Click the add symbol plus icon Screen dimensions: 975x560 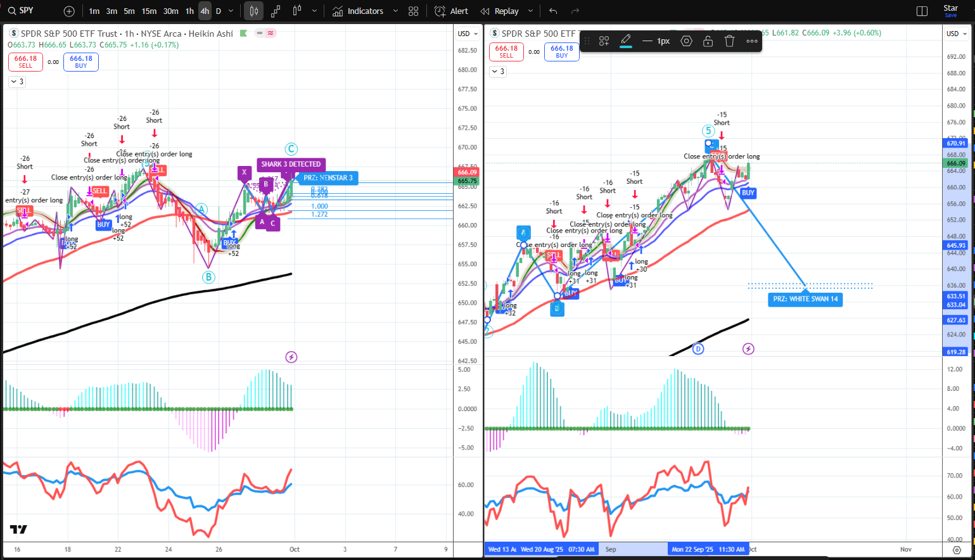click(x=69, y=11)
